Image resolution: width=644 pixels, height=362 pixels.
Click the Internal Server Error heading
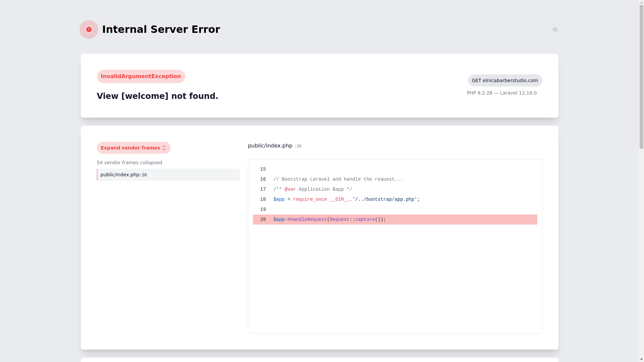click(x=161, y=29)
